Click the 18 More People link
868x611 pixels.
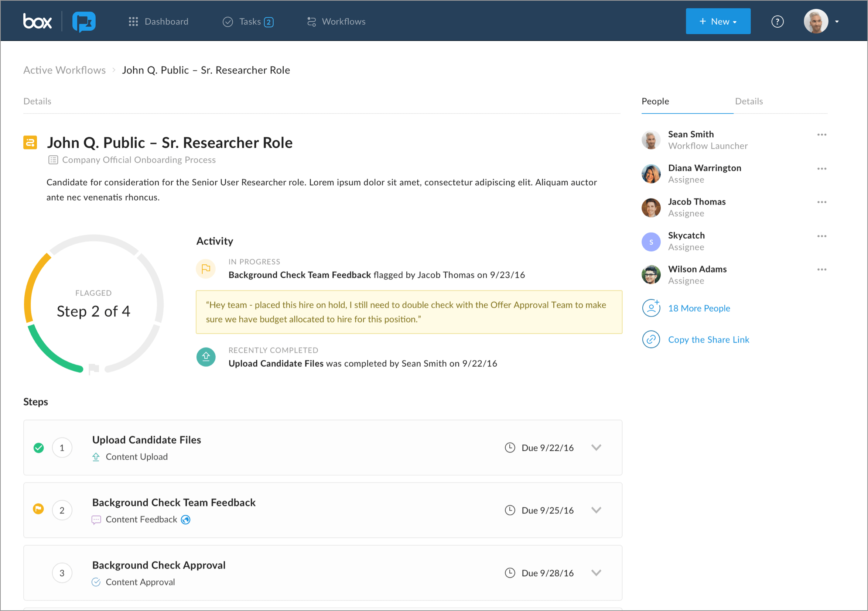point(699,308)
